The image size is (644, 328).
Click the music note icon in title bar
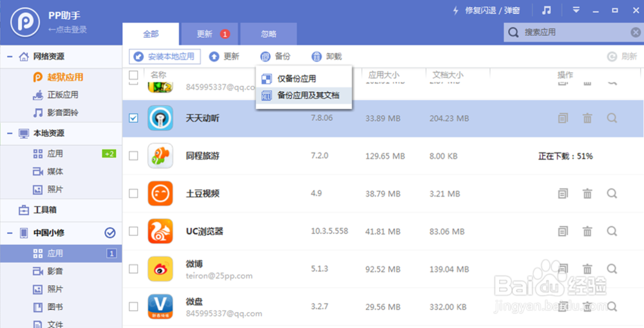pyautogui.click(x=546, y=10)
